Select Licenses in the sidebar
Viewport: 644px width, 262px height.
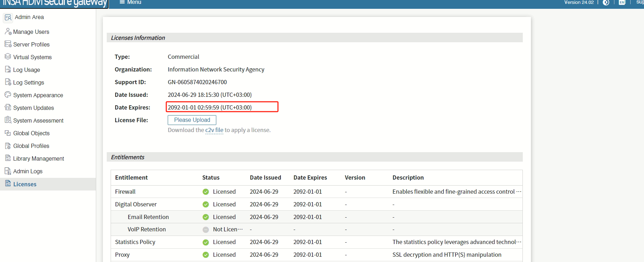coord(25,184)
